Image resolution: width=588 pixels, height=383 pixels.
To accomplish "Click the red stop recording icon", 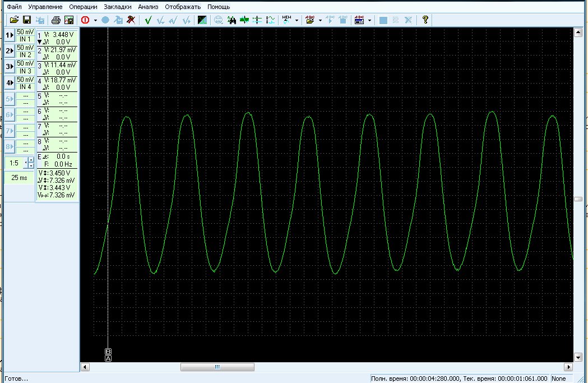I will tap(85, 20).
